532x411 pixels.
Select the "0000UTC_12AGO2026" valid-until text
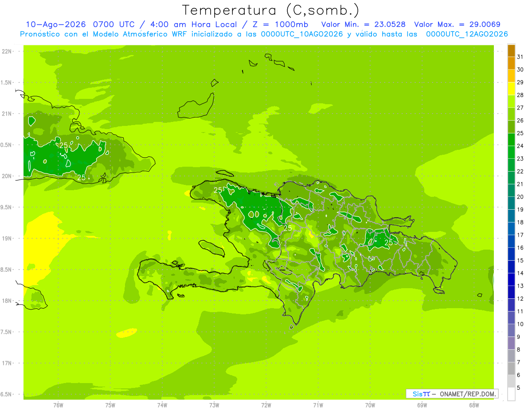coord(467,34)
